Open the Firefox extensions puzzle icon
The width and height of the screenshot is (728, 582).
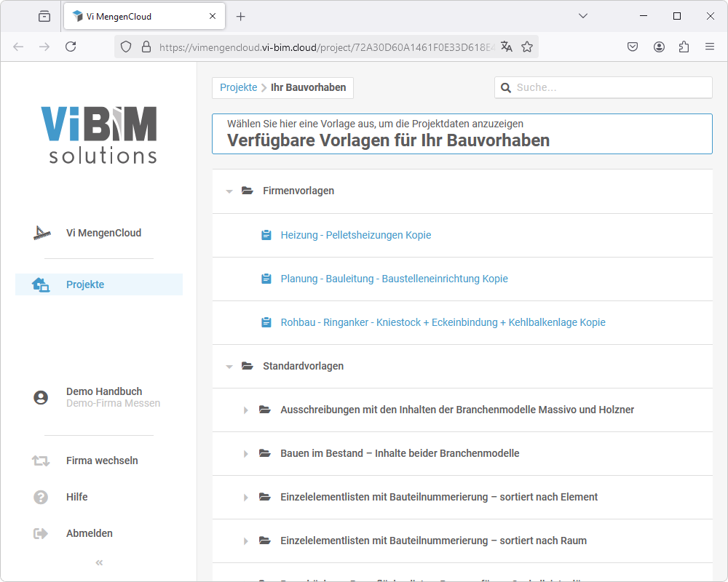[684, 47]
